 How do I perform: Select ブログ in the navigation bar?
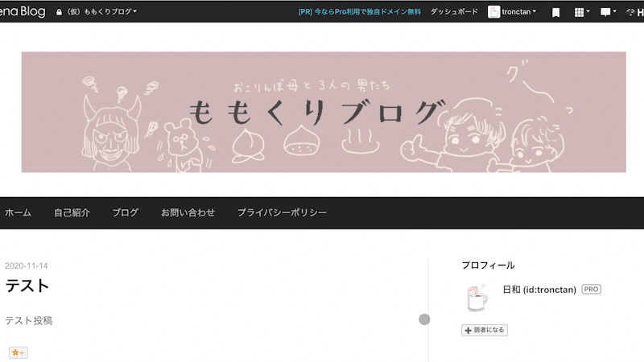click(126, 212)
